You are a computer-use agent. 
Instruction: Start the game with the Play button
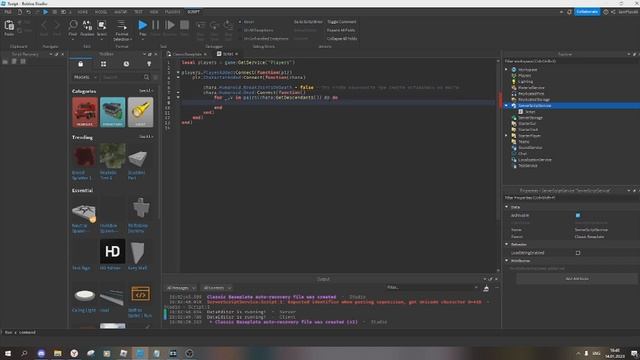tap(142, 25)
